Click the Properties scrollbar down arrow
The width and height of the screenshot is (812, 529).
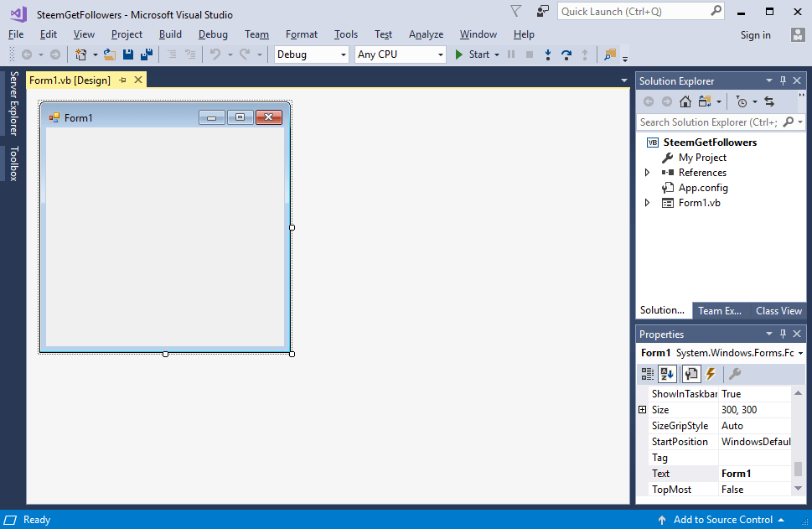click(798, 489)
